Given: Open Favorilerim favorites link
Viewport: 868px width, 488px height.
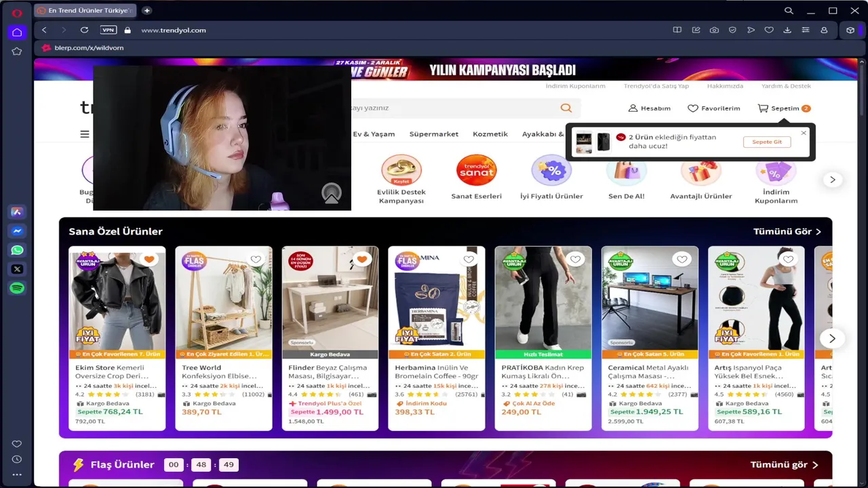Looking at the screenshot, I should click(x=713, y=108).
